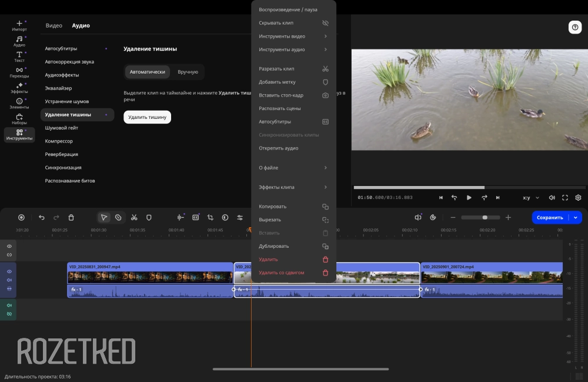Image resolution: width=588 pixels, height=382 pixels.
Task: Enter fullscreen preview mode
Action: click(x=565, y=198)
